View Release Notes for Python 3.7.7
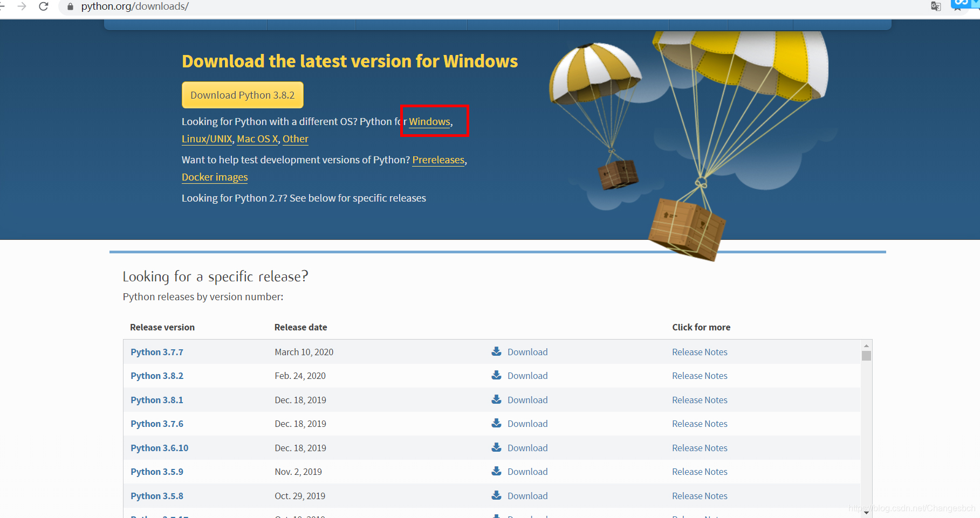The height and width of the screenshot is (518, 980). point(700,352)
